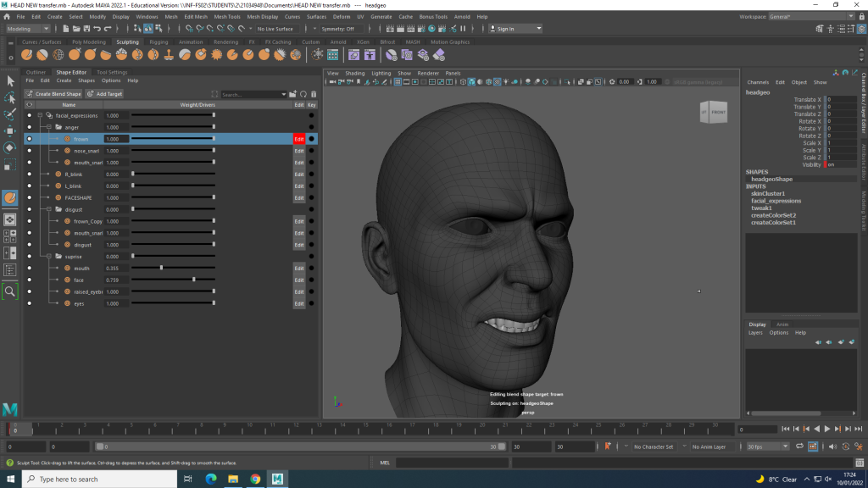Switch to the Rigging shelf tab
Screen dimensions: 868x488
(159, 42)
